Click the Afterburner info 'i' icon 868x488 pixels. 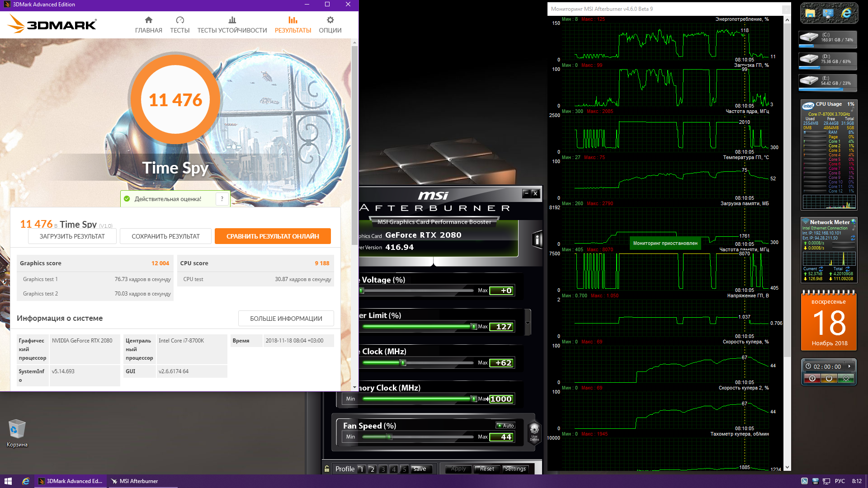[x=537, y=239]
